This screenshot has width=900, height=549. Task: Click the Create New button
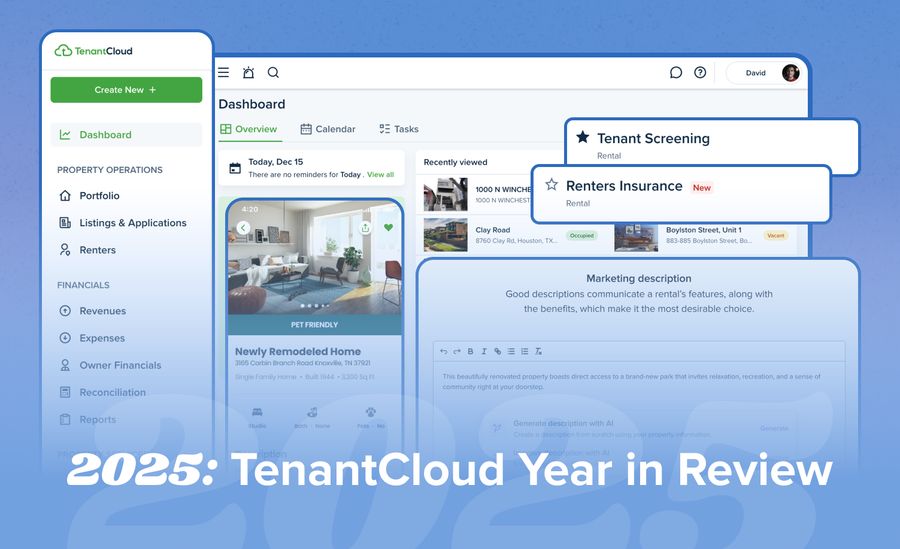126,90
